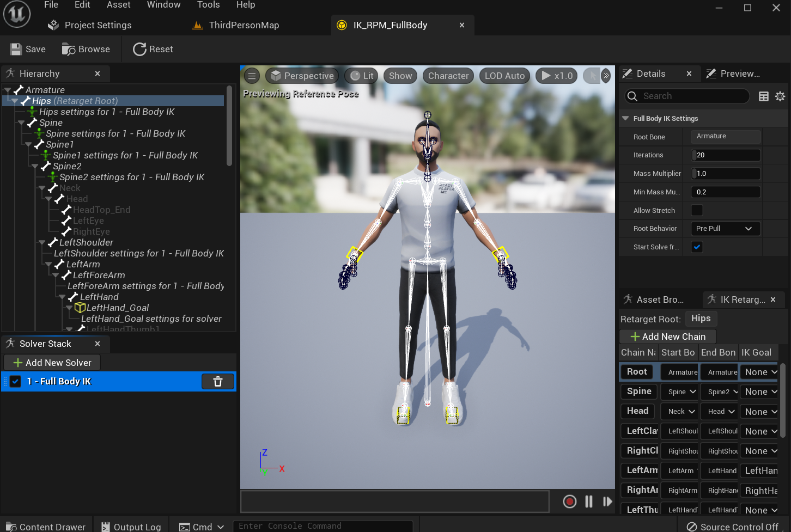
Task: Open the Root Behavior Pre Pull dropdown
Action: (x=725, y=228)
